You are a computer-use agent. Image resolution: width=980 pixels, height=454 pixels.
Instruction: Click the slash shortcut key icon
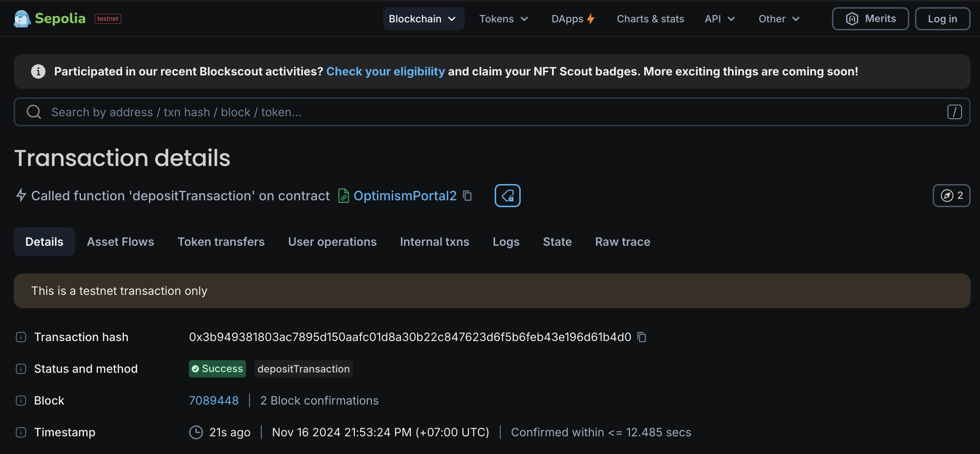coord(954,112)
